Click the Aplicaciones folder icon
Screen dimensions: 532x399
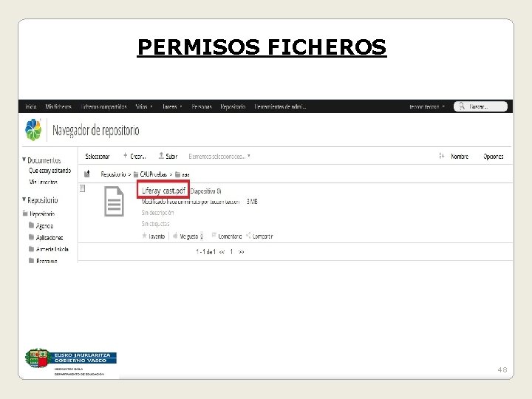pos(32,237)
